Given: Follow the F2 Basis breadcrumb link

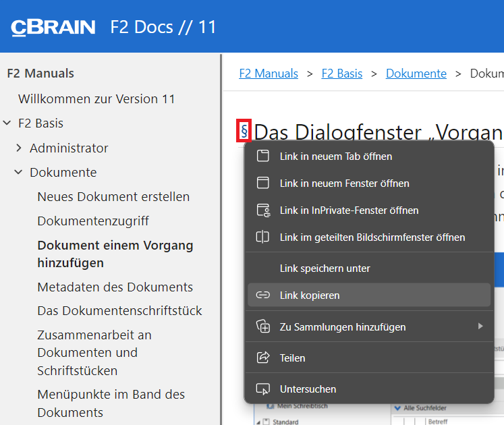Looking at the screenshot, I should 341,74.
